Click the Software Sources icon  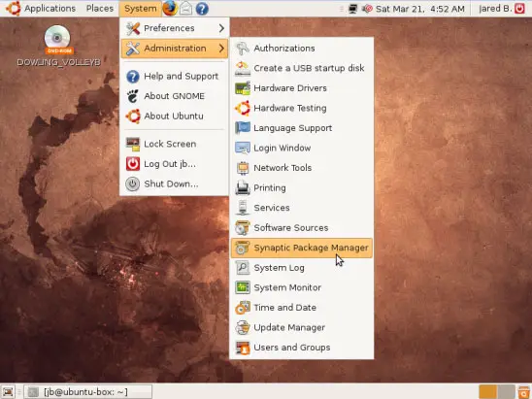coord(243,228)
